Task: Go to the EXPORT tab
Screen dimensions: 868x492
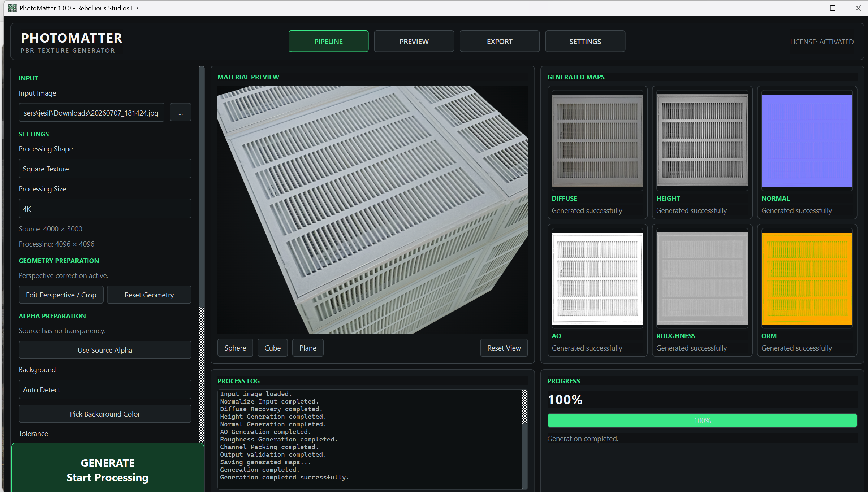Action: 500,41
